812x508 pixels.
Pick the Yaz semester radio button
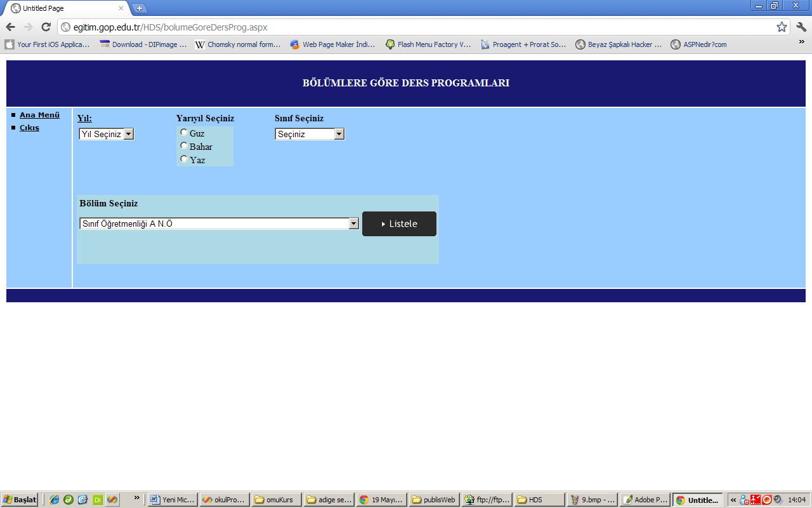point(184,159)
